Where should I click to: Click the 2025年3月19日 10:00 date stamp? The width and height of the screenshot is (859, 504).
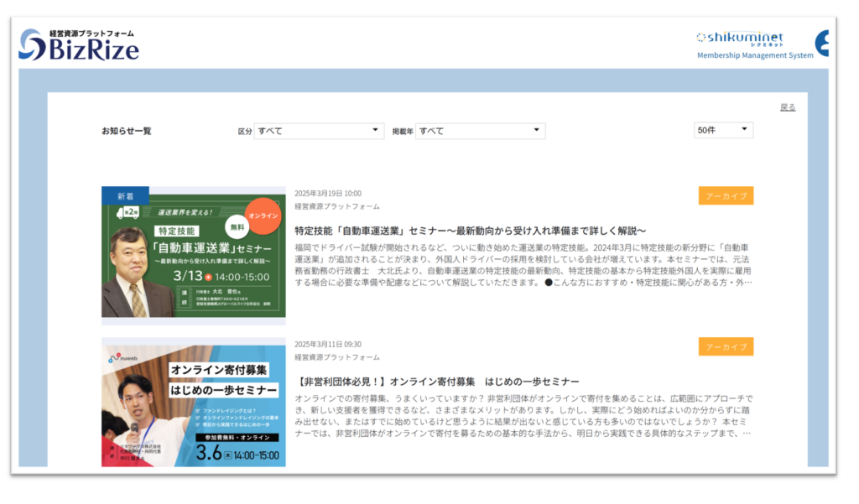(328, 194)
